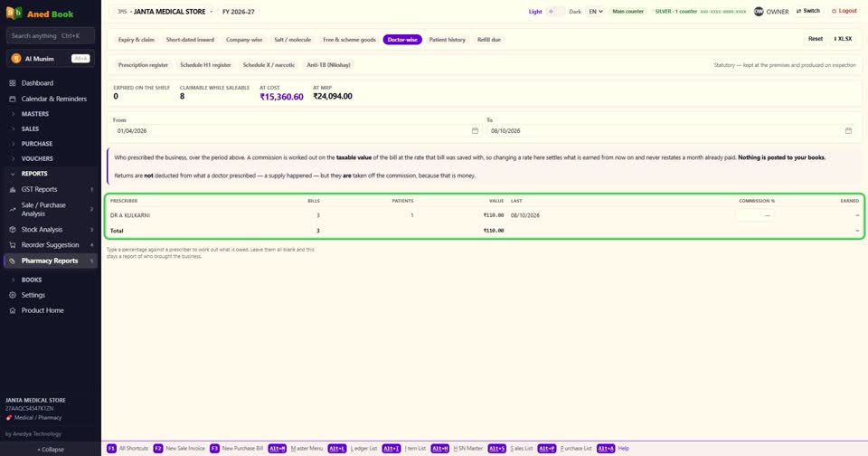The height and width of the screenshot is (456, 868).
Task: Open the EN language dropdown
Action: click(596, 12)
